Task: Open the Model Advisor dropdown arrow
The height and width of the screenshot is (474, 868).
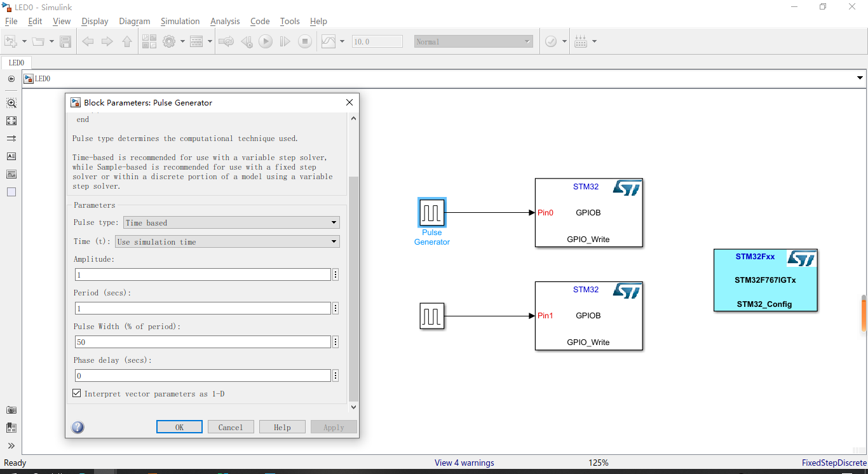Action: click(x=564, y=41)
